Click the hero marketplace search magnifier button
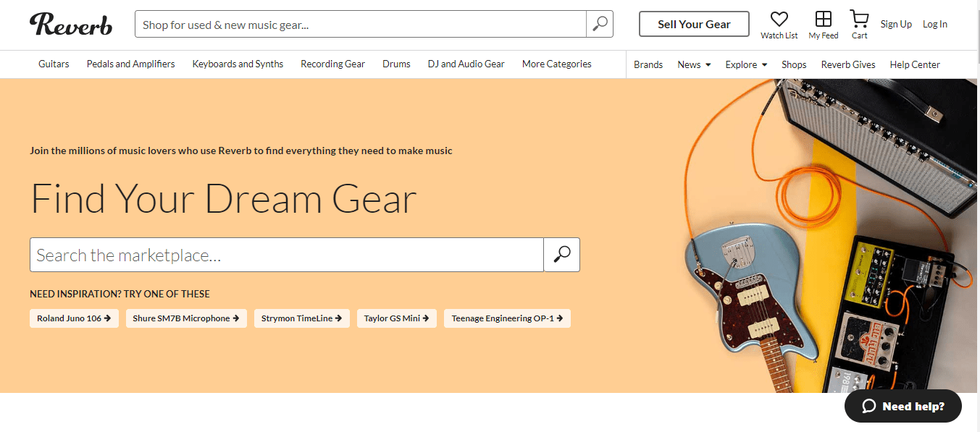 pyautogui.click(x=561, y=255)
